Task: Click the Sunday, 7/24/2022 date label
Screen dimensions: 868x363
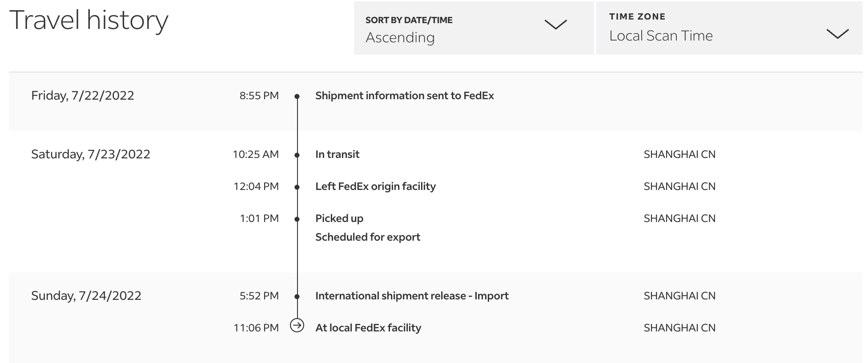Action: pyautogui.click(x=86, y=296)
